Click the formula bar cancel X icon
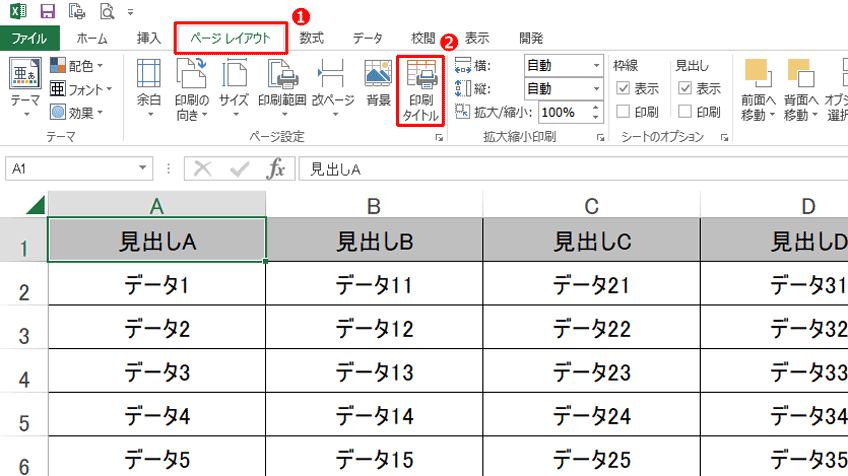The width and height of the screenshot is (848, 476). click(203, 169)
